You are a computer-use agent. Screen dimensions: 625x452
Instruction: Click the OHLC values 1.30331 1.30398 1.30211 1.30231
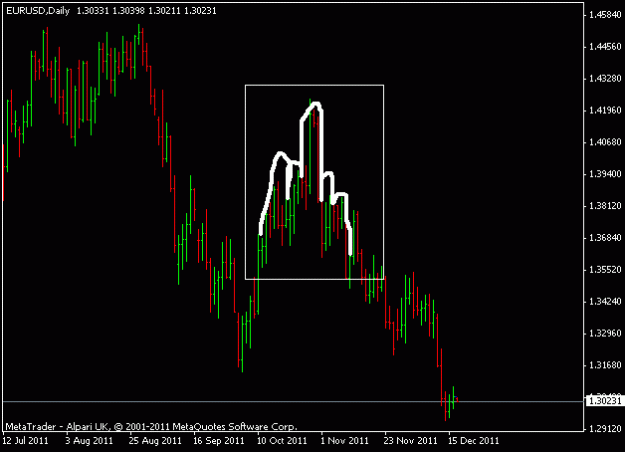pyautogui.click(x=146, y=11)
